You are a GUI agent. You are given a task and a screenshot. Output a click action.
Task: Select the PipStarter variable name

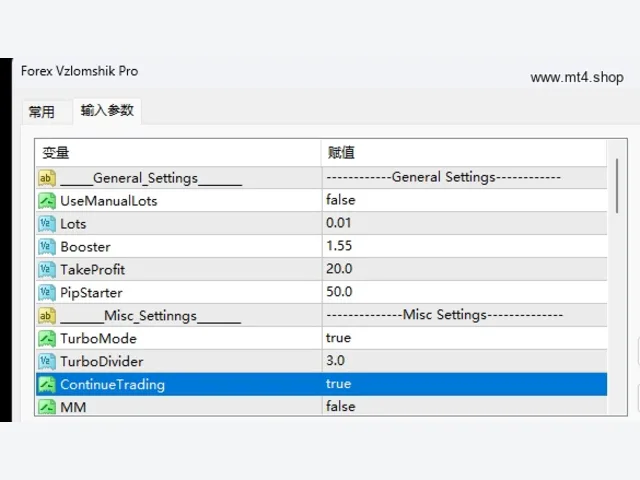91,293
